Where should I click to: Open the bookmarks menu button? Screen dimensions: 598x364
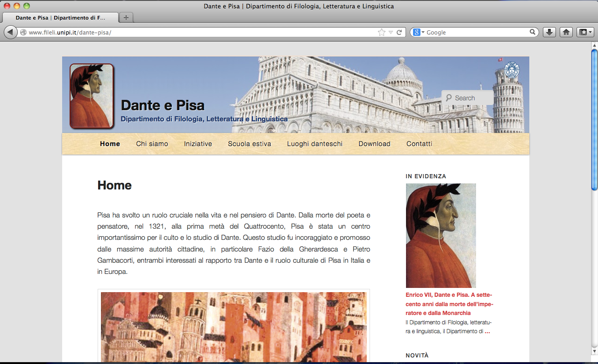[x=585, y=32]
